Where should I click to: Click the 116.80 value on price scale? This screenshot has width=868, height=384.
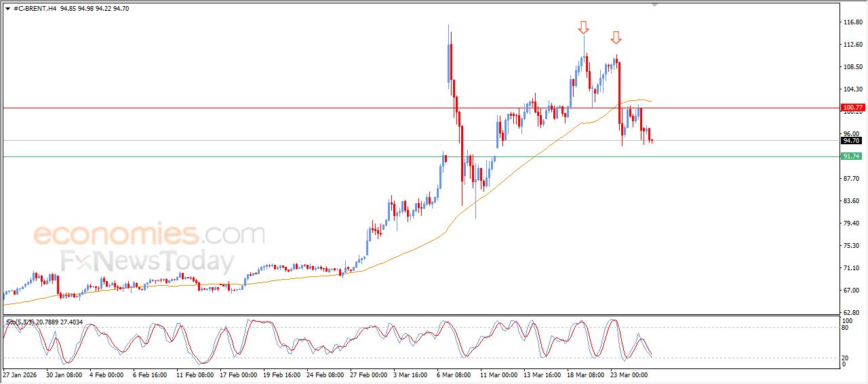[852, 22]
